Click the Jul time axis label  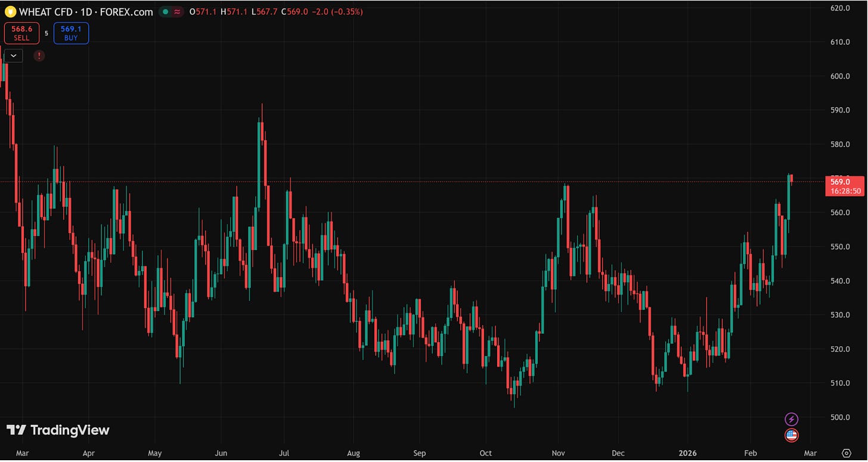[284, 453]
